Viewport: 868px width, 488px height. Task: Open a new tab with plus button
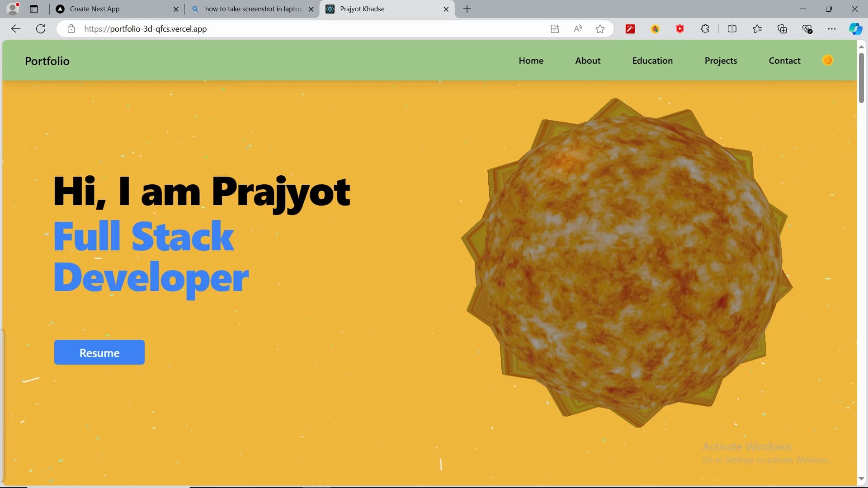(x=467, y=9)
